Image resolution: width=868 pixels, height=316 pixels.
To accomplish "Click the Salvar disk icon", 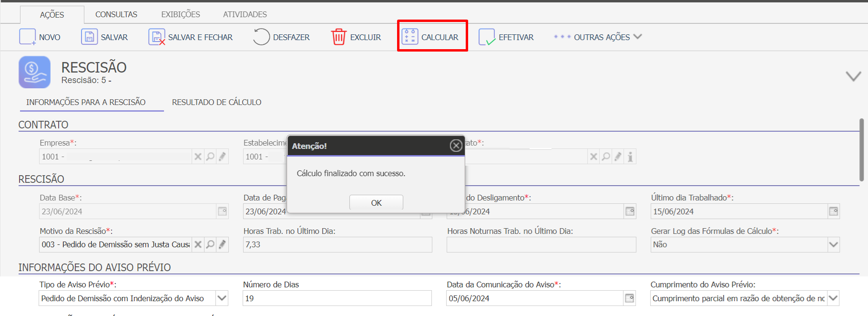I will point(89,37).
